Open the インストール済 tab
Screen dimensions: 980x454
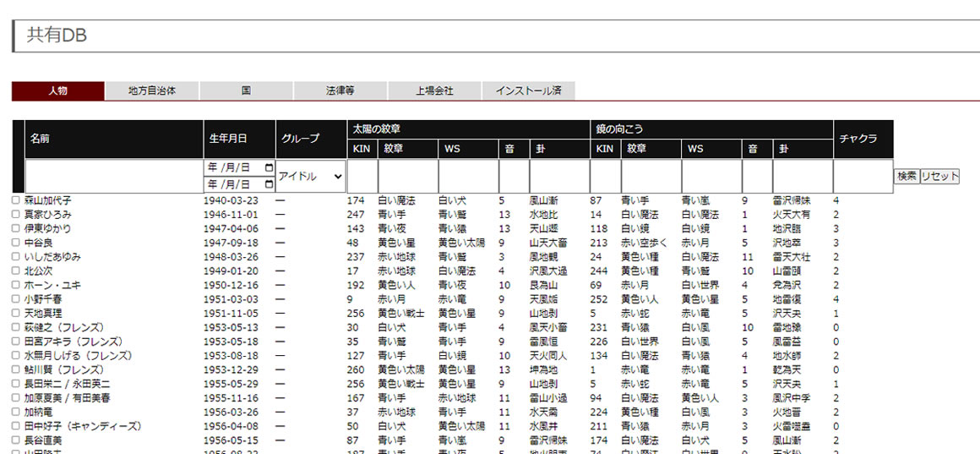pyautogui.click(x=529, y=90)
